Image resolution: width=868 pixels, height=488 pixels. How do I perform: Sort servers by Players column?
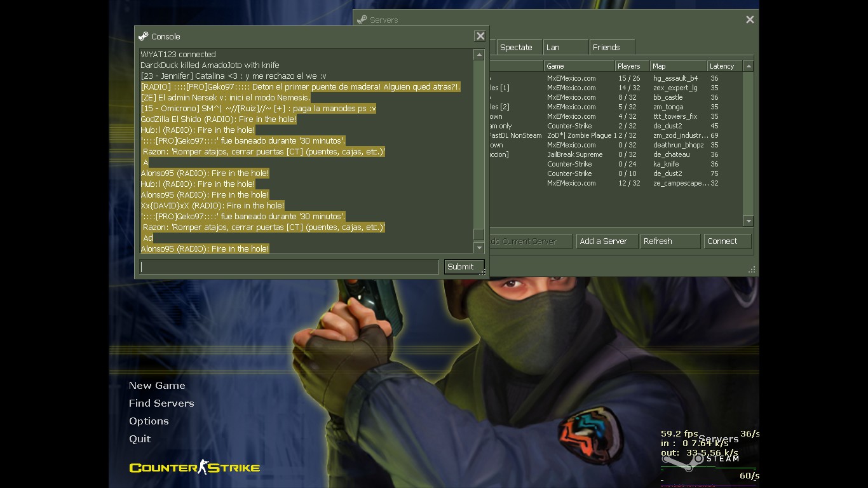tap(632, 66)
